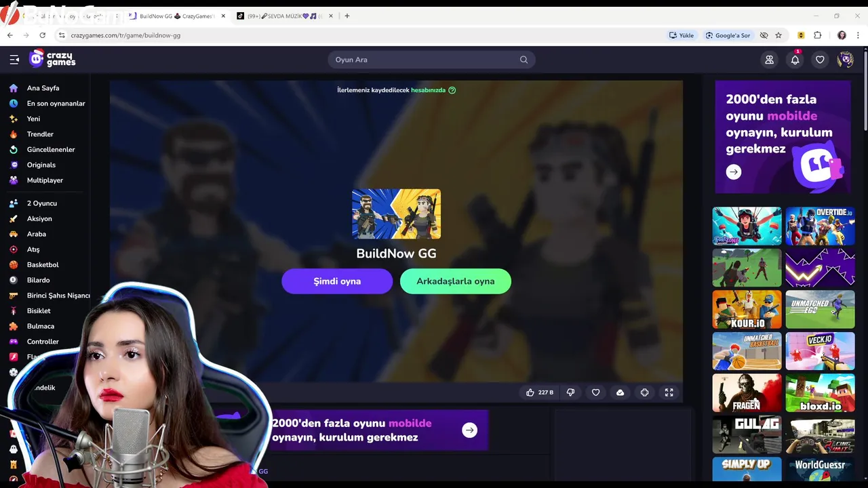Click the eye-slash icon in address bar
The image size is (868, 488).
[764, 35]
